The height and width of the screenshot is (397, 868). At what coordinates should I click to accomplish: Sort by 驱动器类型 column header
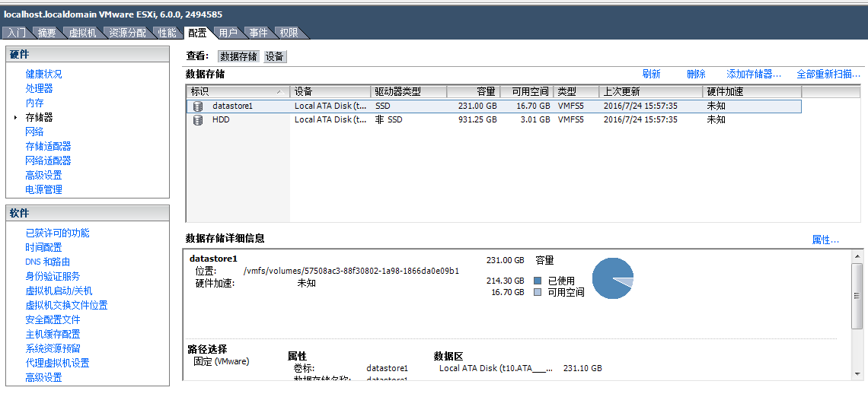[409, 92]
